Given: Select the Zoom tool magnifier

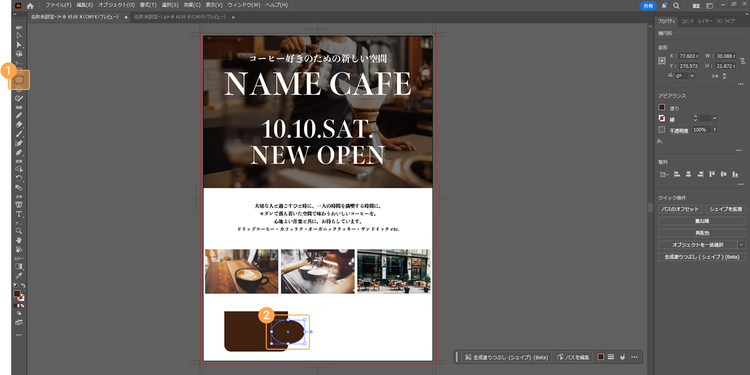Looking at the screenshot, I should (19, 231).
